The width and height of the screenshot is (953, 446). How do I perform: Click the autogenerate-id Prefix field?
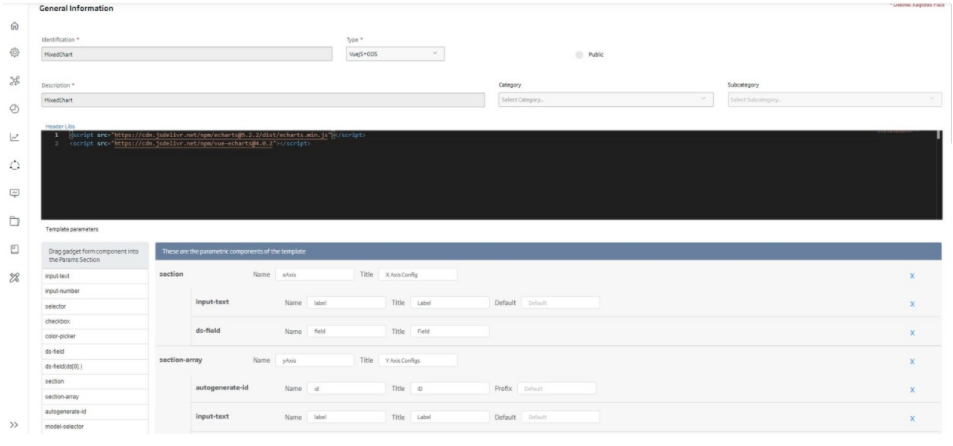(x=557, y=388)
